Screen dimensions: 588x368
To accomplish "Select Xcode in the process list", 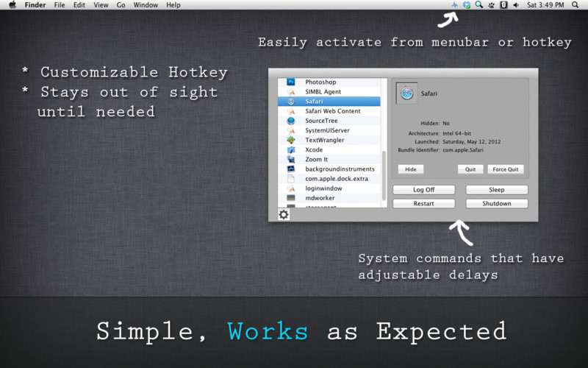I will 329,150.
